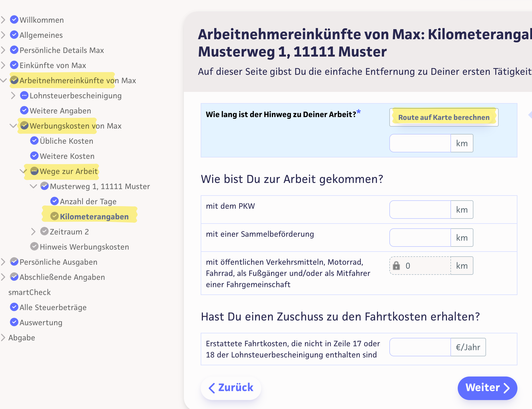Expand the Abgabe section arrow
The width and height of the screenshot is (532, 409).
(3, 338)
